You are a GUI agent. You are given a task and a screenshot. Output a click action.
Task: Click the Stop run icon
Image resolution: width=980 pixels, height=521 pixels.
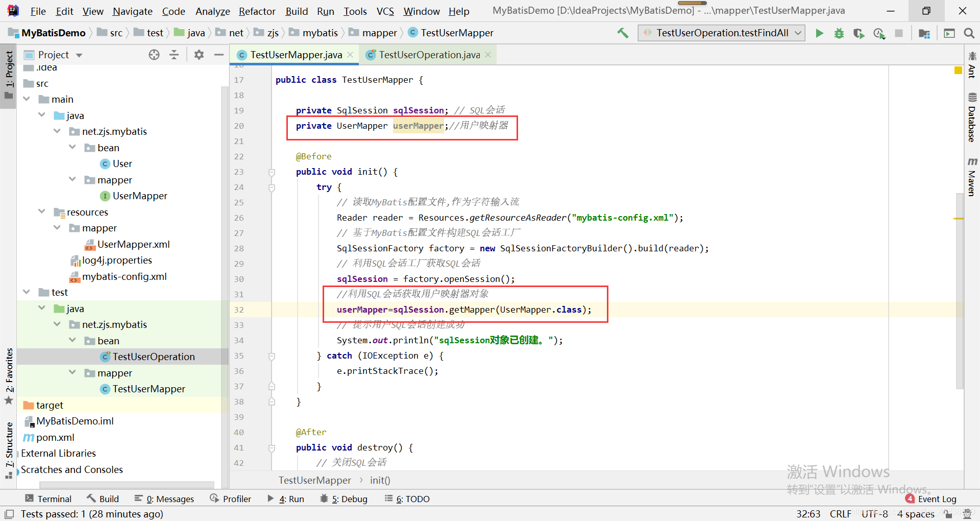click(899, 33)
